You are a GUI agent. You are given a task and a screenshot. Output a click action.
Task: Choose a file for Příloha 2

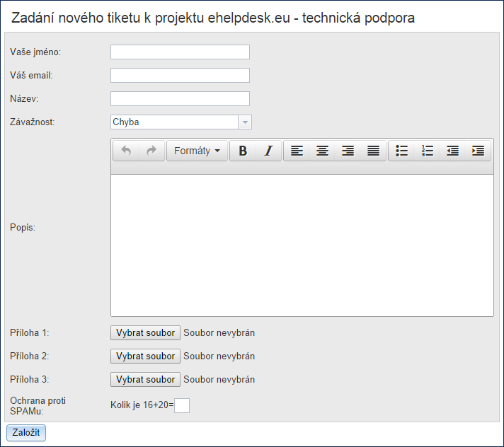pos(145,356)
